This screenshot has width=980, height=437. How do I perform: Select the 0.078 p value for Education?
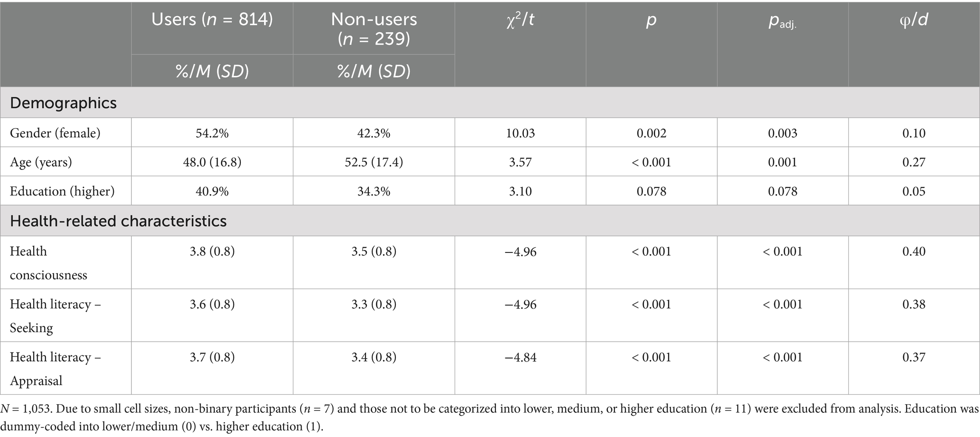651,191
